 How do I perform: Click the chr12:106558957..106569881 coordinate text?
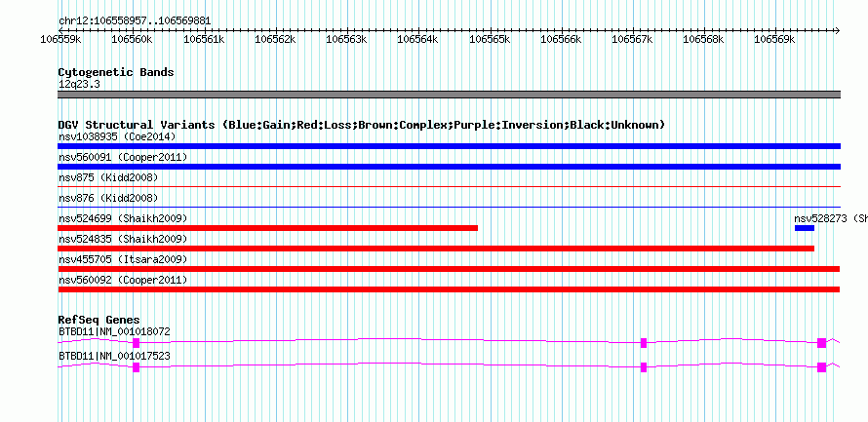pyautogui.click(x=135, y=21)
